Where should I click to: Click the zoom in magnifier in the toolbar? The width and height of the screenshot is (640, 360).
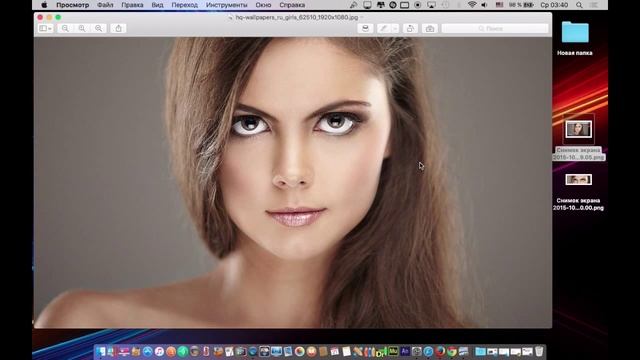point(82,28)
